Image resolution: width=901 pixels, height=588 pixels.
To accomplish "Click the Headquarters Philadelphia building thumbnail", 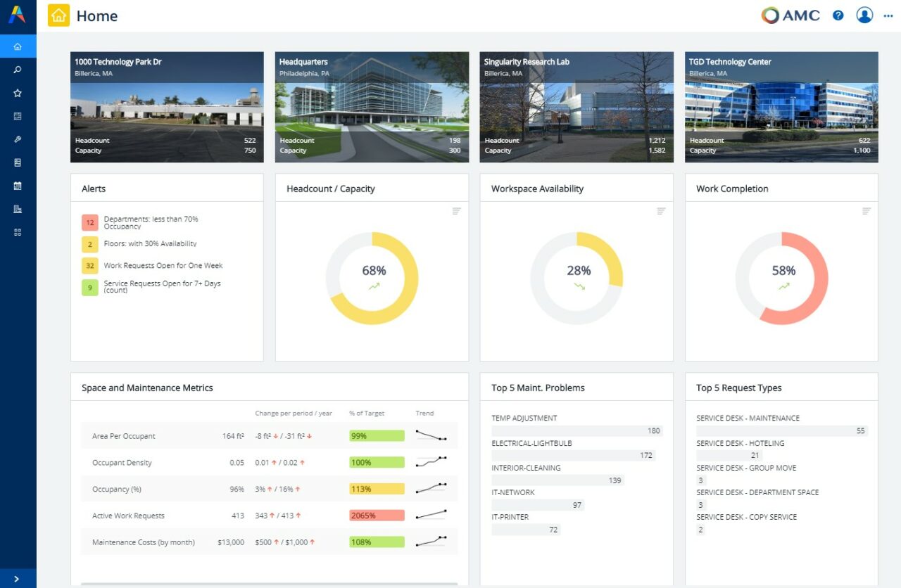I will 371,106.
